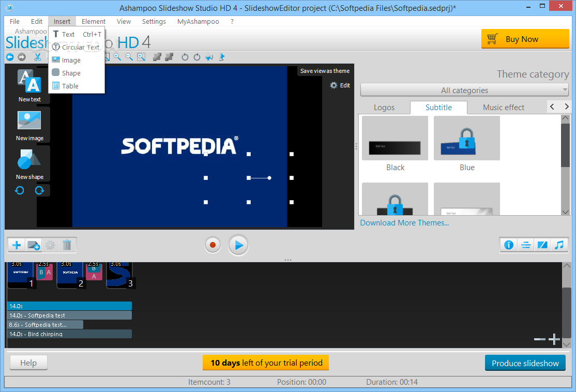Open the All categories dropdown
576x392 pixels.
tap(464, 90)
